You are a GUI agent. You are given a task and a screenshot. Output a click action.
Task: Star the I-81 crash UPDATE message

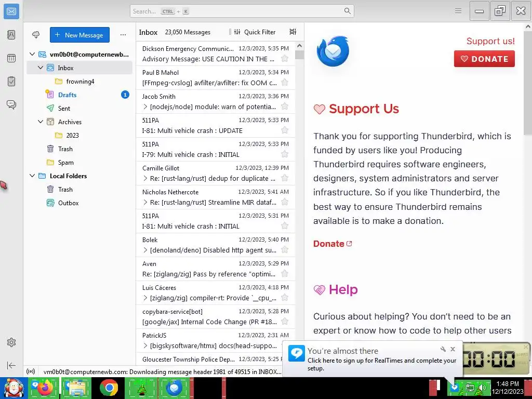285,130
